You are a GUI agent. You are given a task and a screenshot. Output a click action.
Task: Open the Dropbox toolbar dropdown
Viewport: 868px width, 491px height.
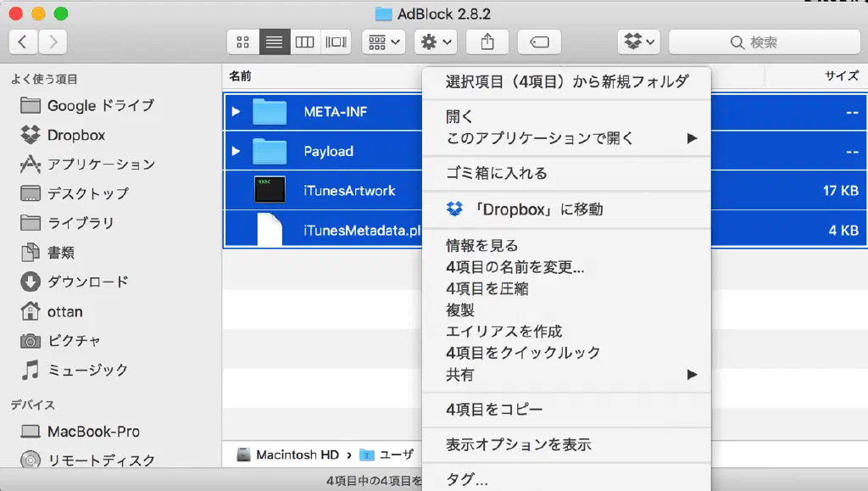click(x=639, y=42)
